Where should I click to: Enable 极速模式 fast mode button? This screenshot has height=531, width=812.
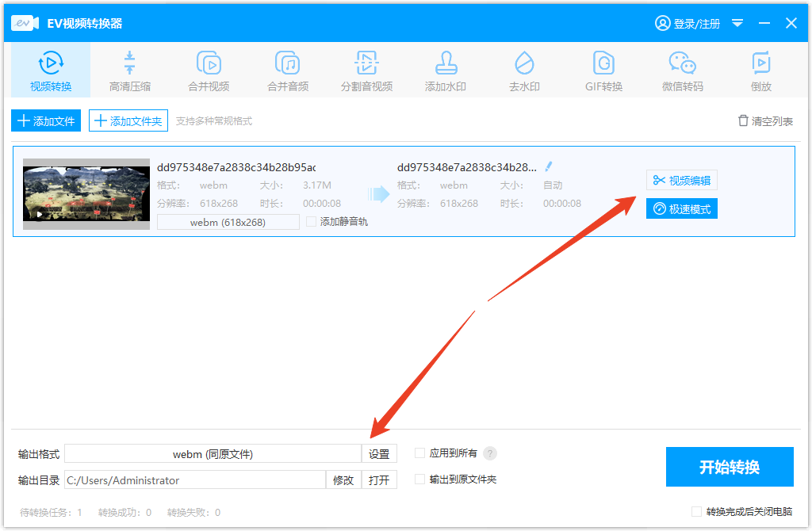tap(681, 209)
